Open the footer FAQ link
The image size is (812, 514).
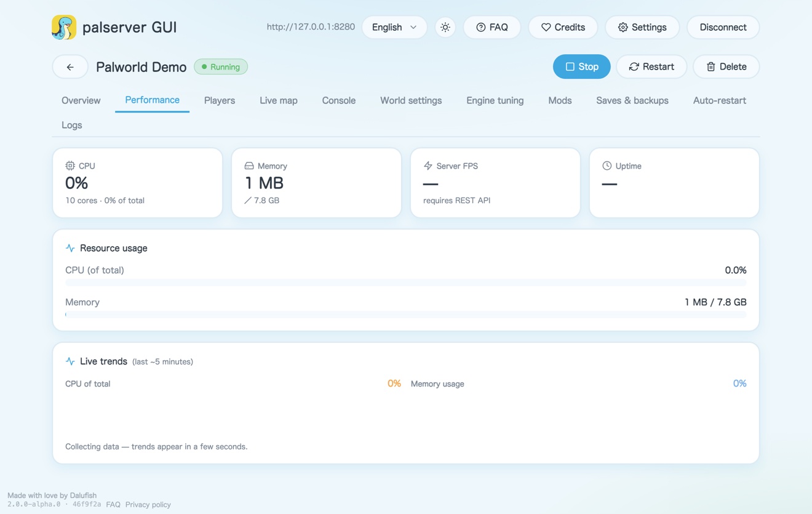click(113, 504)
